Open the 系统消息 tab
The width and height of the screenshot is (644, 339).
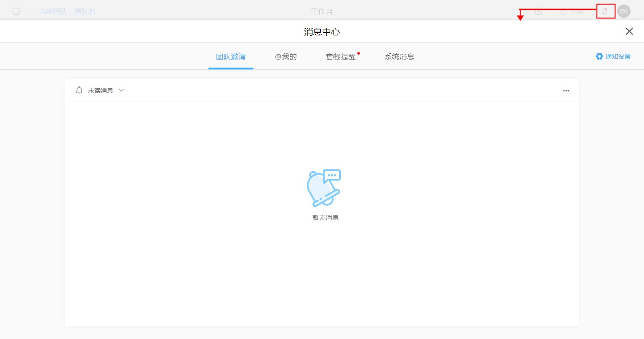(399, 57)
